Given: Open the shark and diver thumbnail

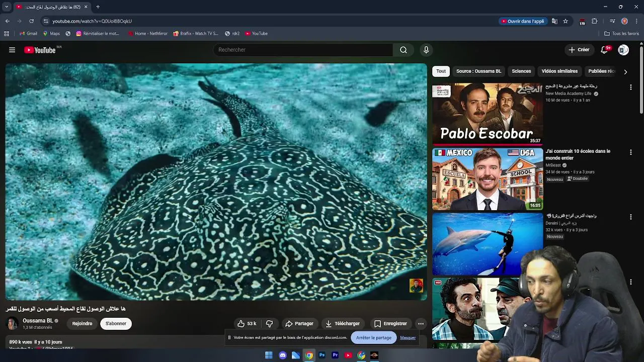Looking at the screenshot, I should [x=488, y=244].
